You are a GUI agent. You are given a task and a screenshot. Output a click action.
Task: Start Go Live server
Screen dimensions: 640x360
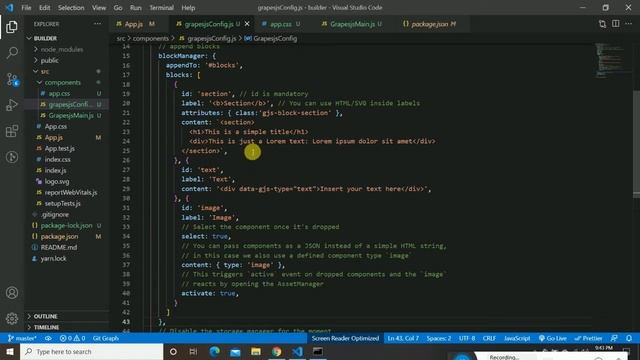coord(553,338)
